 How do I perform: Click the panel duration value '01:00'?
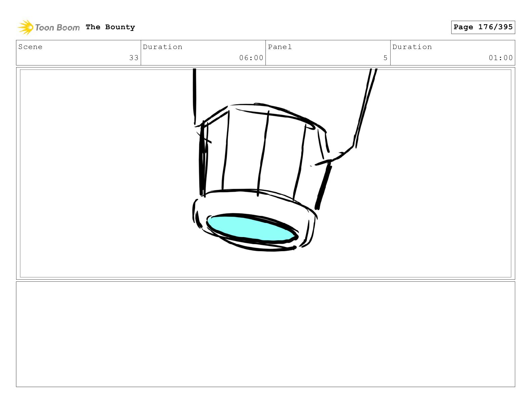click(x=501, y=58)
